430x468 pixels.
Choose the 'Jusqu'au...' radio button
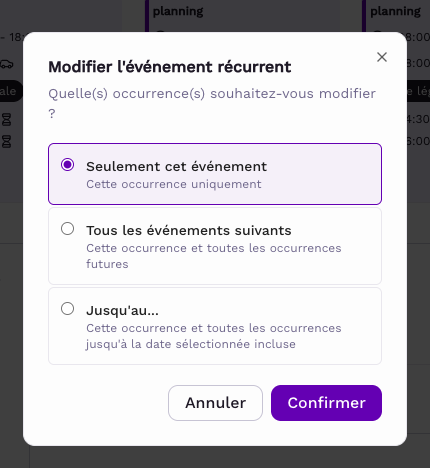pyautogui.click(x=68, y=309)
